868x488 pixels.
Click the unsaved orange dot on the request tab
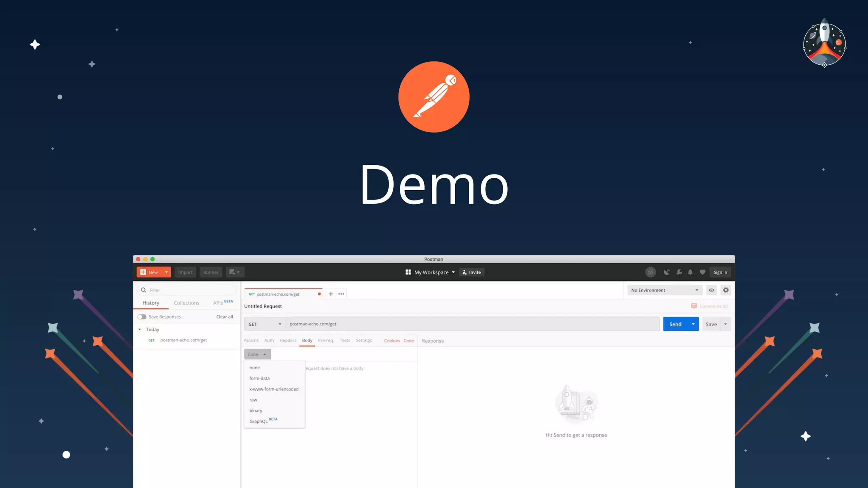[319, 294]
